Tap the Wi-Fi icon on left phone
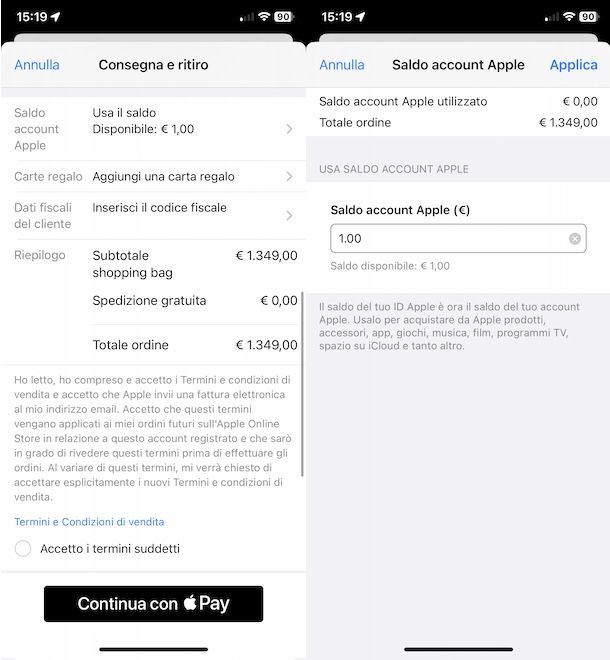This screenshot has width=610, height=660. [264, 16]
